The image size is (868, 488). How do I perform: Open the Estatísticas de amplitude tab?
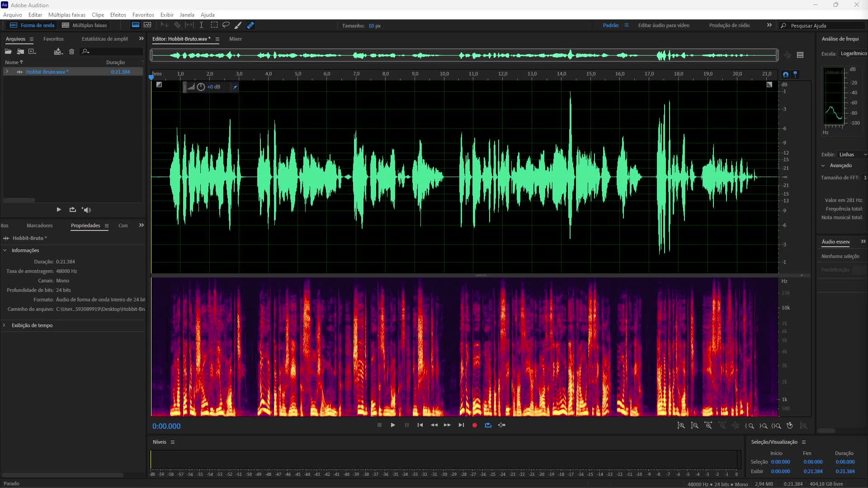point(105,39)
